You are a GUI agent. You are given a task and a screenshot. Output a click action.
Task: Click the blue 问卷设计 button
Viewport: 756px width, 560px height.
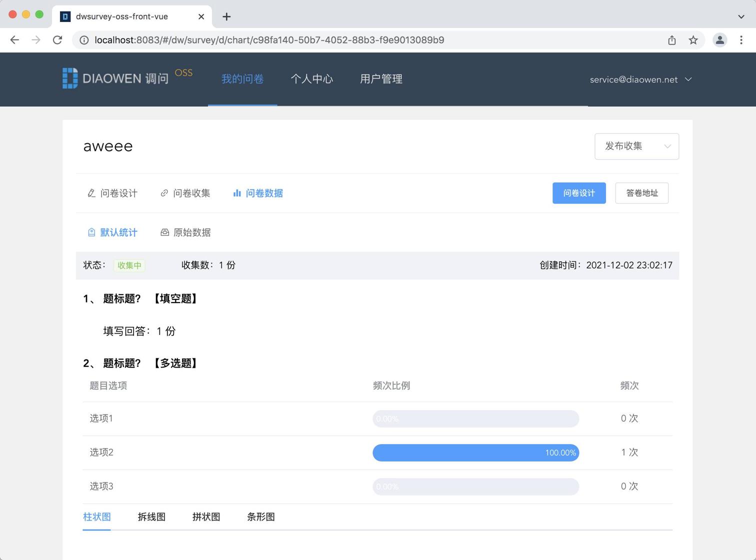coord(579,193)
